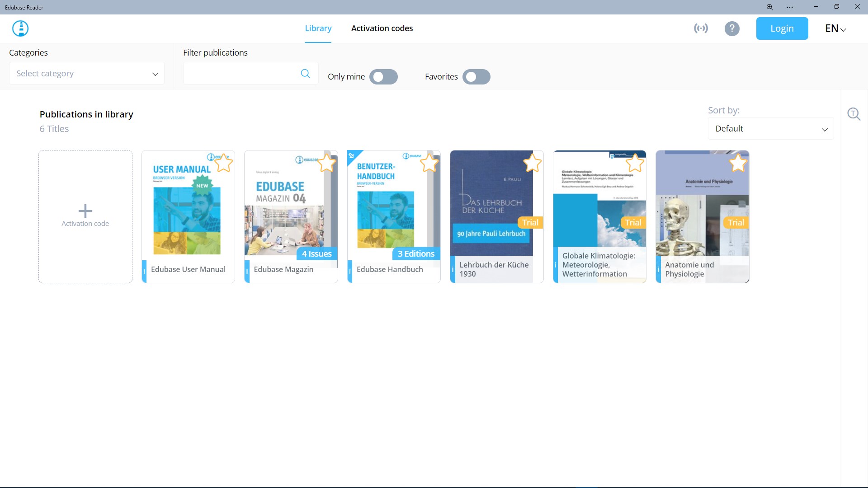
Task: Click the Filter publications text field
Action: 241,74
